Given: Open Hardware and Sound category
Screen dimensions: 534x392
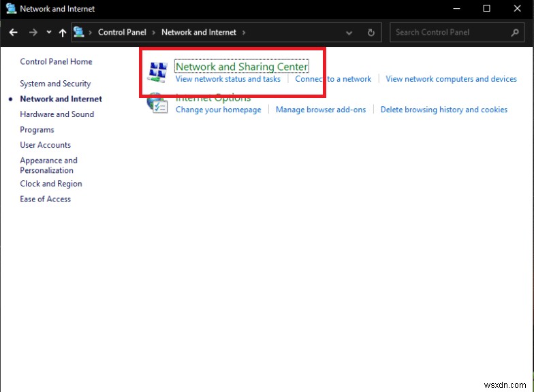Looking at the screenshot, I should click(57, 114).
